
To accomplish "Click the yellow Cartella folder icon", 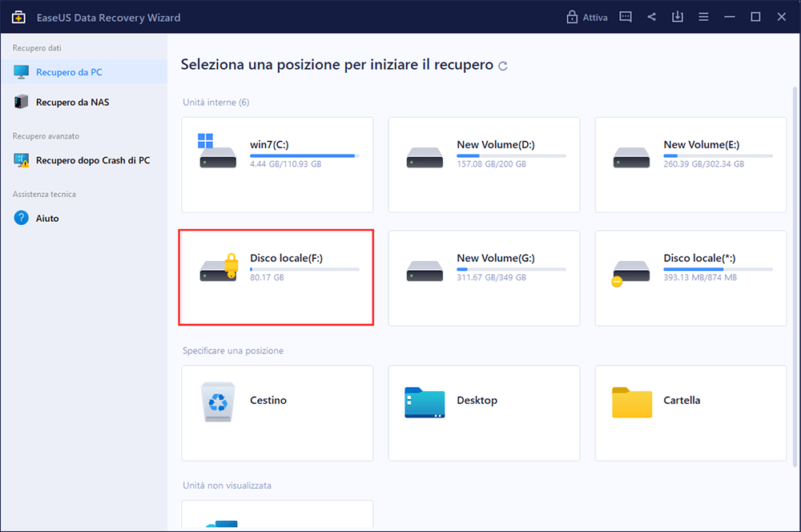I will [632, 403].
